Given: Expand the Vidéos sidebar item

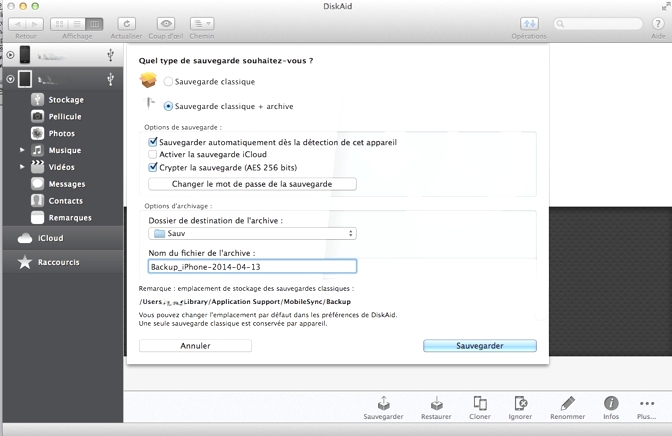Looking at the screenshot, I should click(22, 167).
